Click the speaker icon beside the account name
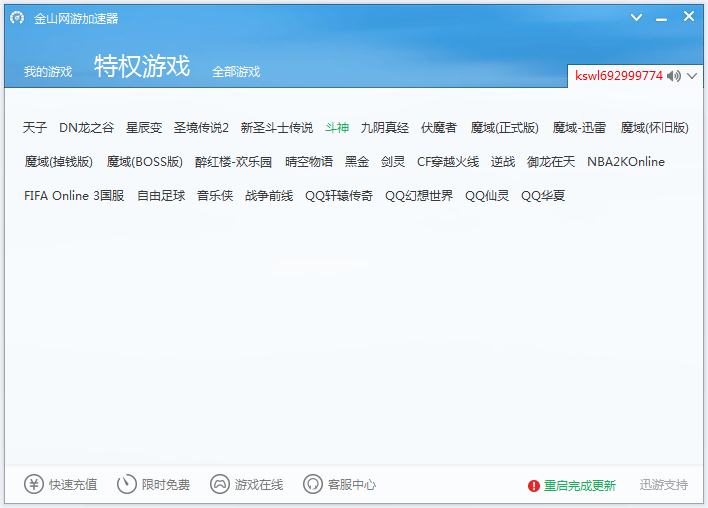The height and width of the screenshot is (508, 708). [x=674, y=76]
